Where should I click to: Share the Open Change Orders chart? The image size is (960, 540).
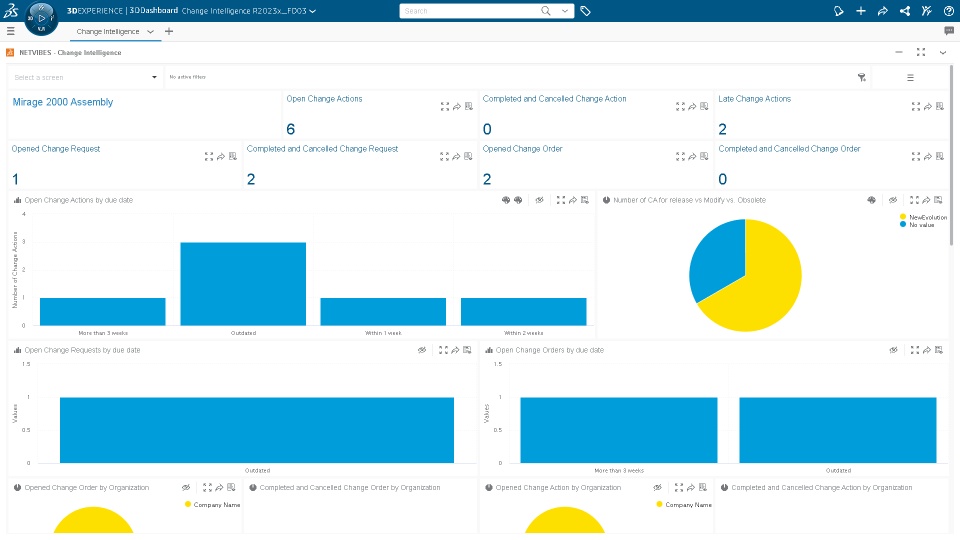(927, 350)
